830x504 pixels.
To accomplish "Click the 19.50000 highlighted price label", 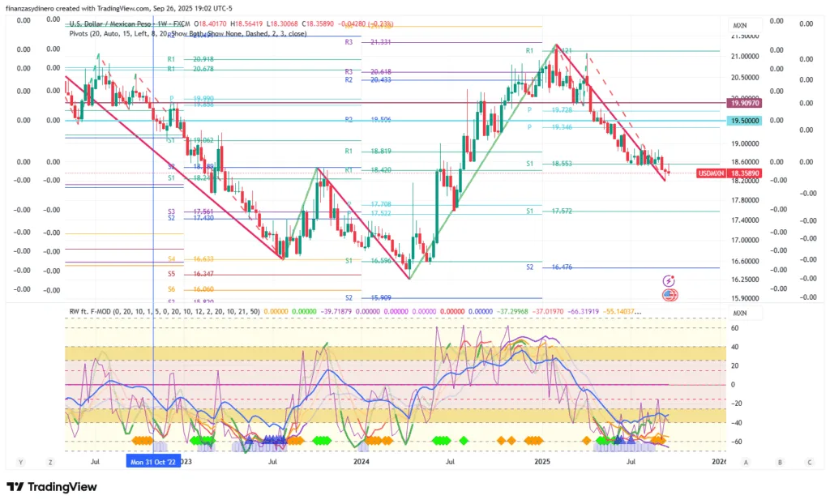I will pos(744,121).
